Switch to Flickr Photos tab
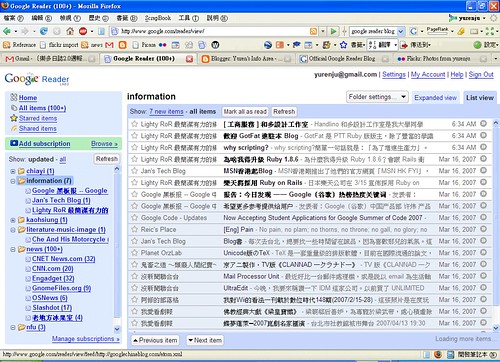 click(442, 59)
